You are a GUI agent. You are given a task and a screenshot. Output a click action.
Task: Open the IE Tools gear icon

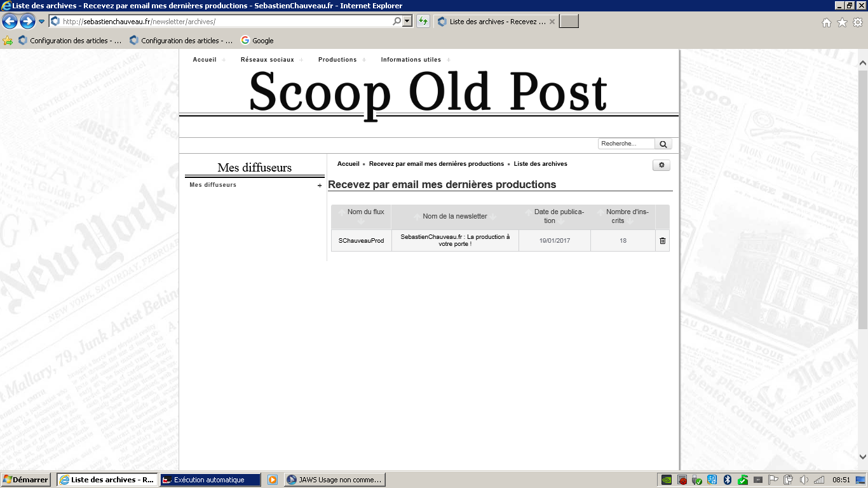pos(858,23)
